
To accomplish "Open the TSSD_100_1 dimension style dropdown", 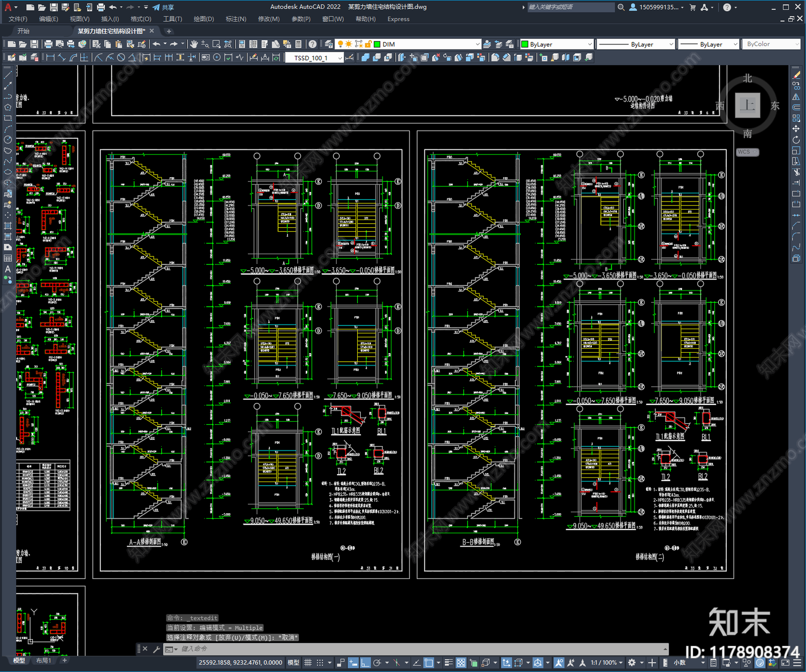I will [340, 58].
